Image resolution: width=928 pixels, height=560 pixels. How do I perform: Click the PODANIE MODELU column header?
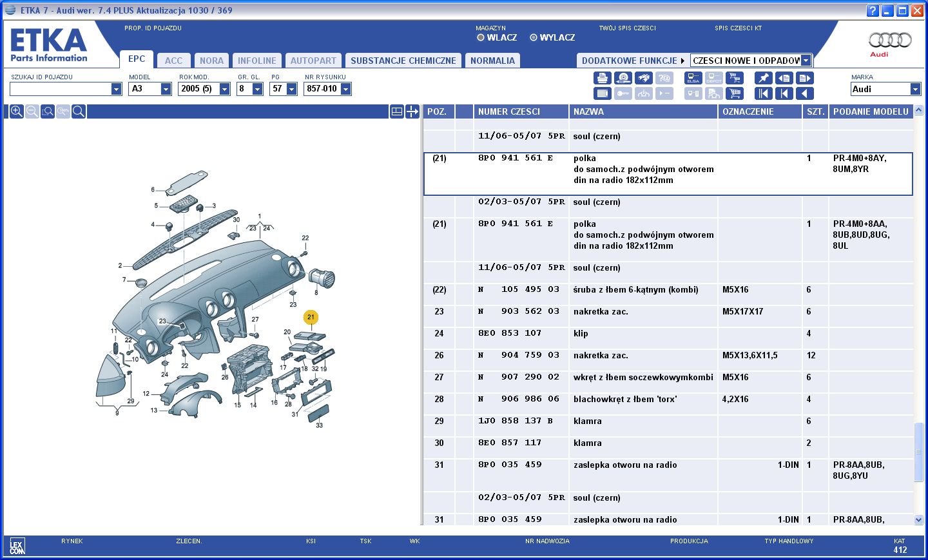[871, 111]
